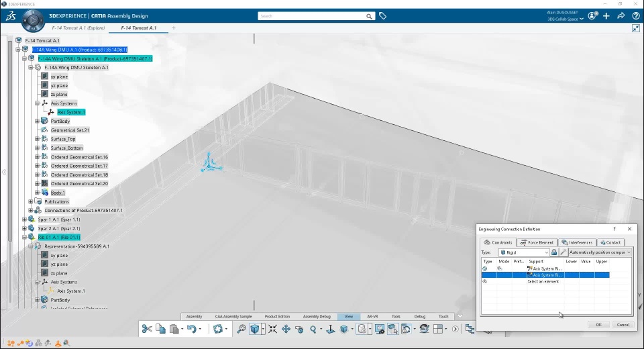The image size is (644, 349).
Task: Open the F-14 Tomcat A.1 (Explore) tab
Action: pos(78,28)
